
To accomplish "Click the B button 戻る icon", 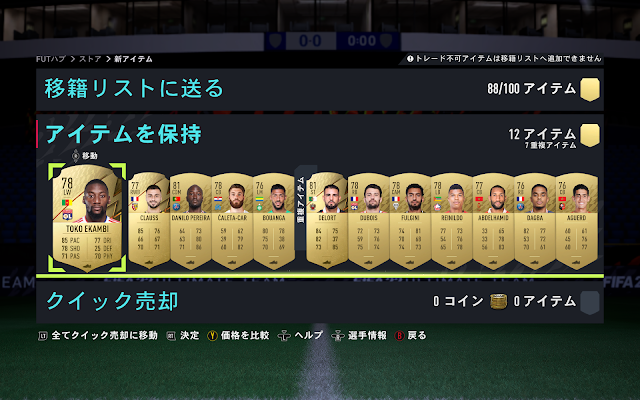I will pos(399,336).
